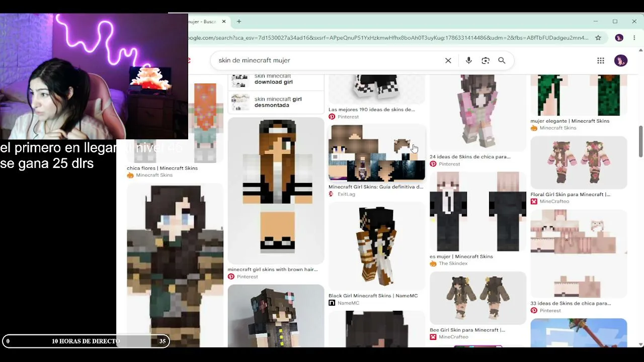Click the NameMC favicon below Black Girl Skins

click(x=332, y=303)
